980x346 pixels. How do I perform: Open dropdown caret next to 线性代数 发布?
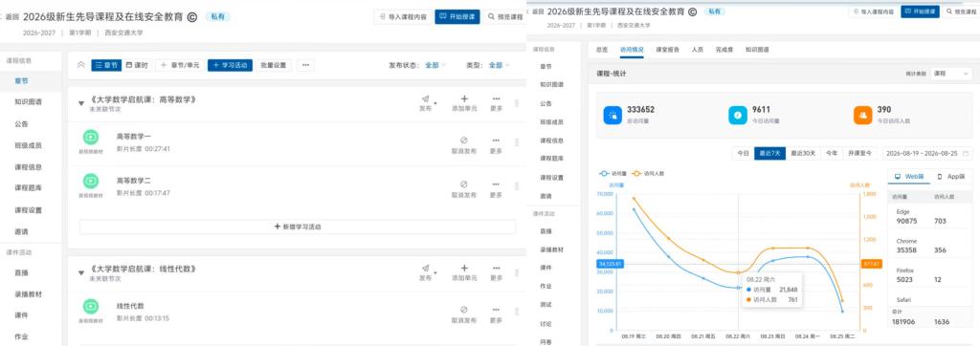(x=435, y=272)
